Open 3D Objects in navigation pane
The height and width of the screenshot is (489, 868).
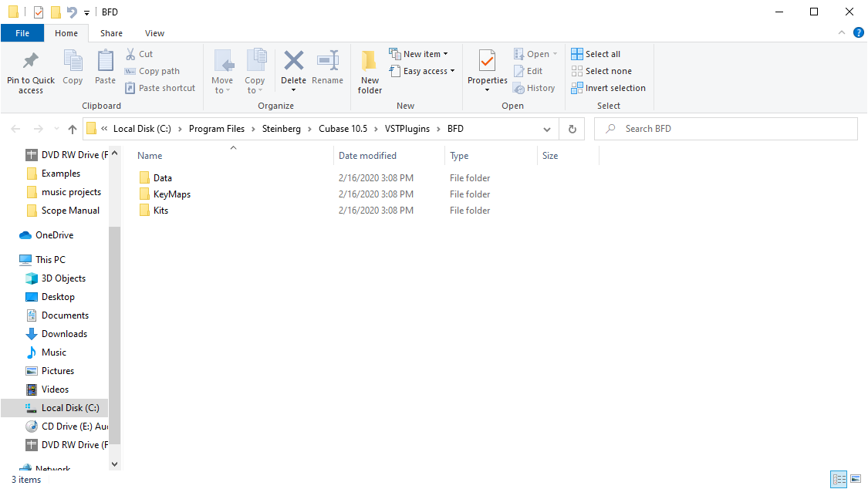coord(56,278)
